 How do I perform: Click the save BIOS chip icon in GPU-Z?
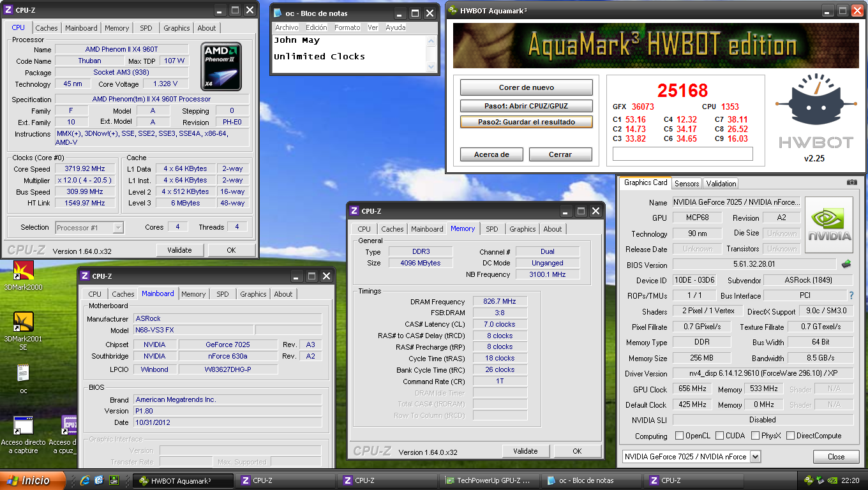tap(846, 264)
